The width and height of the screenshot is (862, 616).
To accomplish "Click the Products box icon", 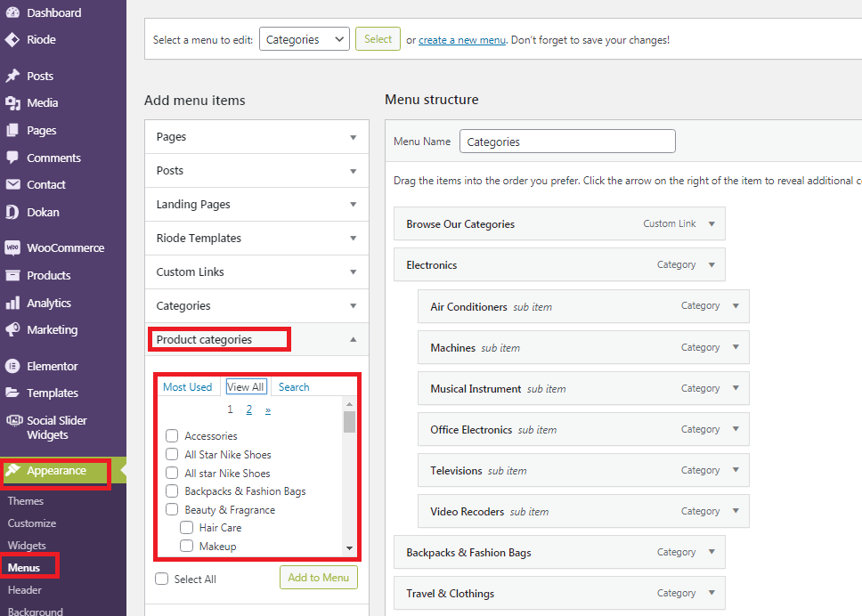I will pyautogui.click(x=12, y=275).
